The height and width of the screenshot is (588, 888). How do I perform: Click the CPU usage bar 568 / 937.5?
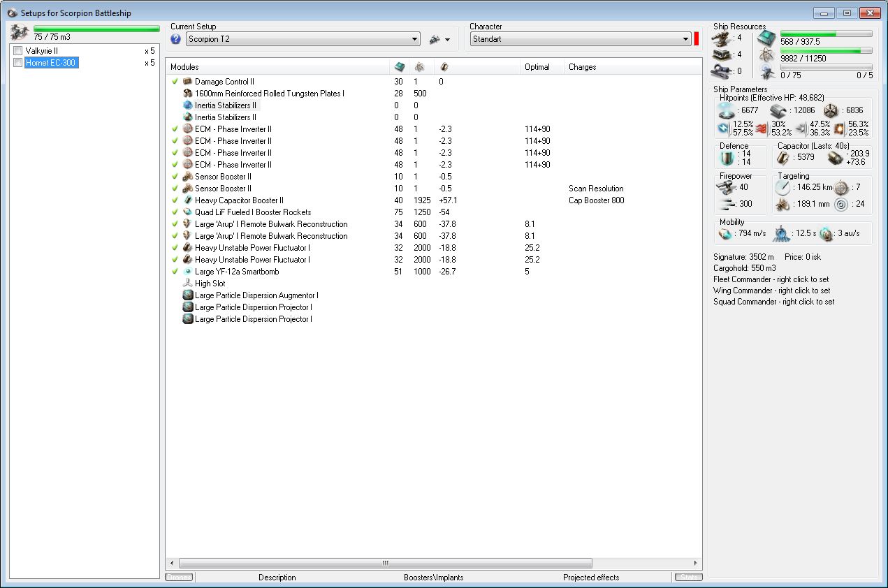tap(826, 34)
